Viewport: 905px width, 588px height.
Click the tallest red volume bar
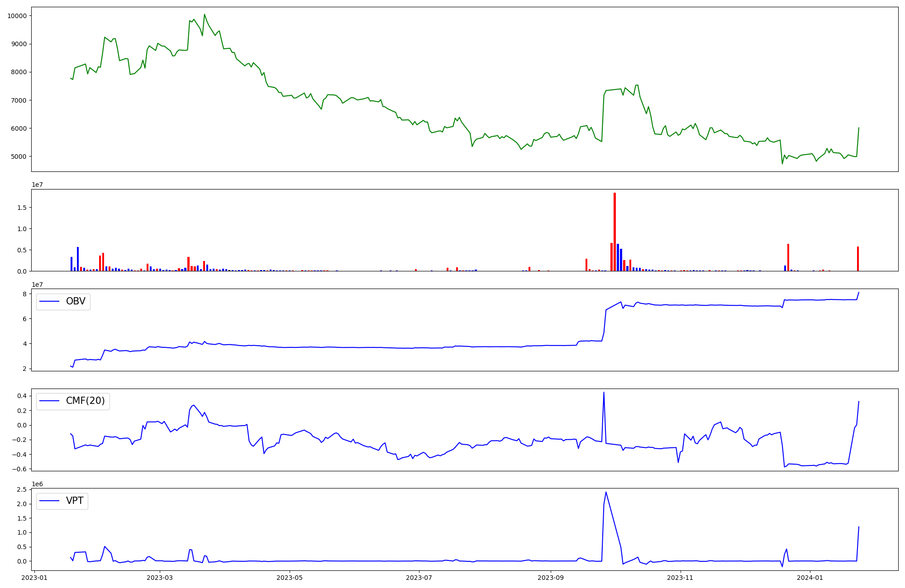point(614,232)
